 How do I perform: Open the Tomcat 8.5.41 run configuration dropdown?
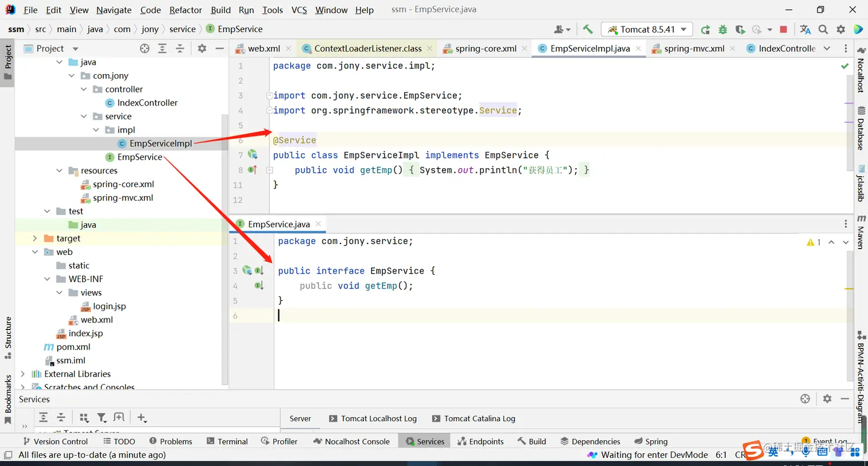click(x=646, y=29)
